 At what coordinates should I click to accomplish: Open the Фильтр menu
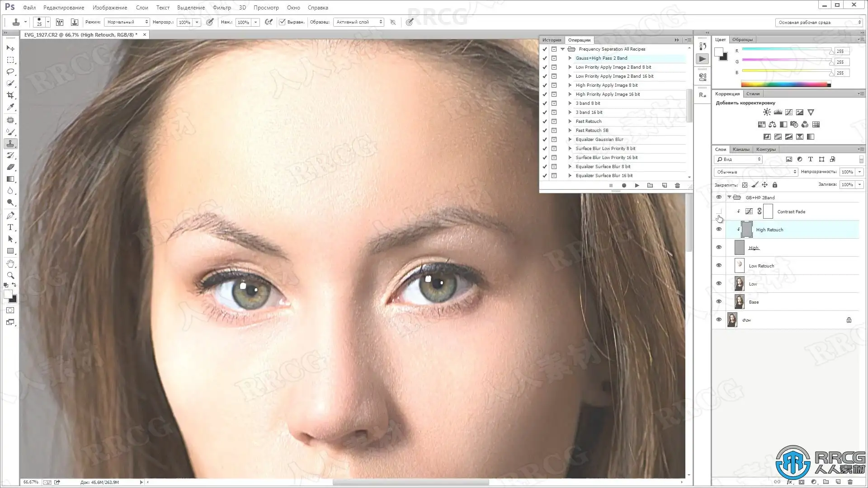222,8
